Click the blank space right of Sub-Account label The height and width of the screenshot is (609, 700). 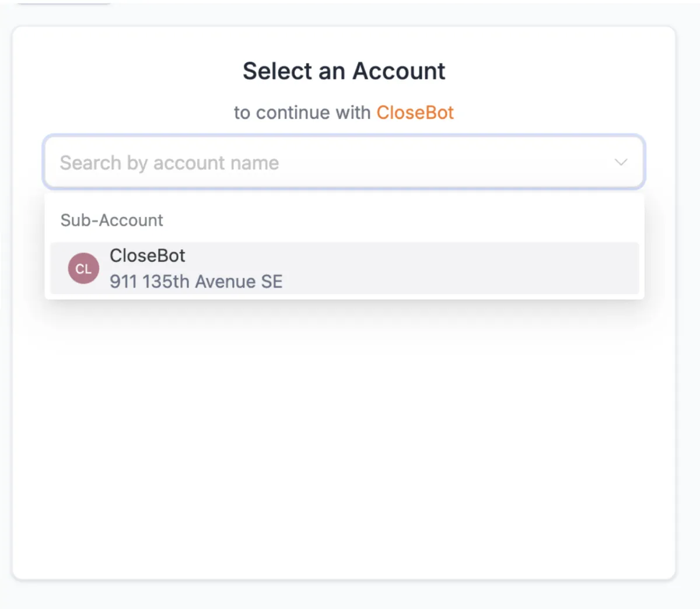tap(402, 220)
